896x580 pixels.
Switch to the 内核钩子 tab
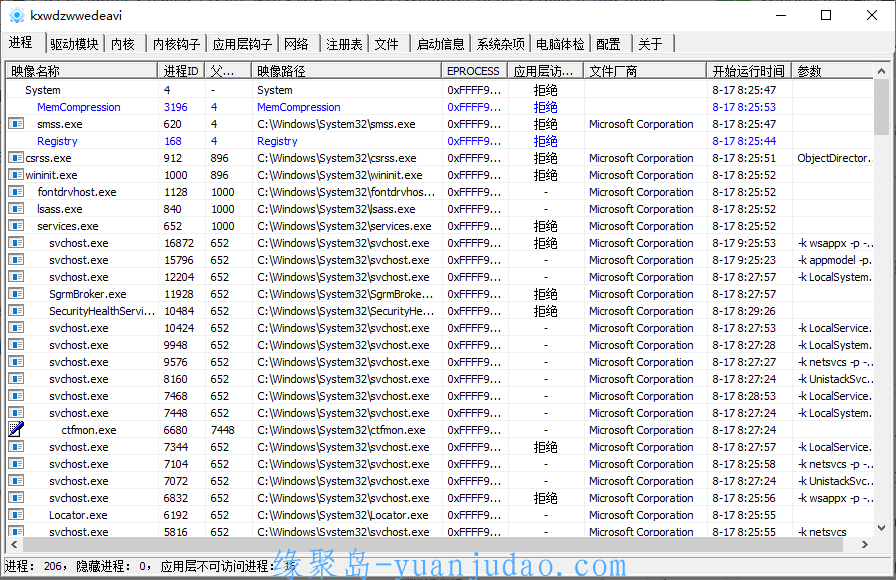[x=177, y=44]
